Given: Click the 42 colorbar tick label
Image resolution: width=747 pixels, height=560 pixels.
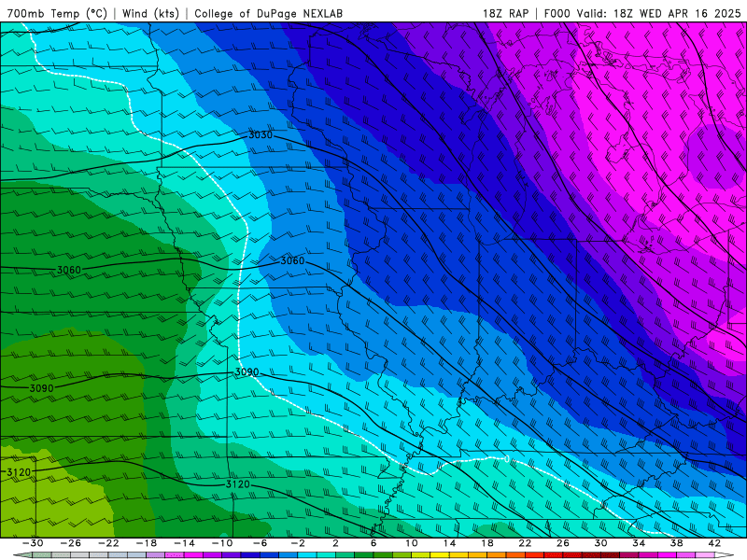Looking at the screenshot, I should pyautogui.click(x=714, y=543).
